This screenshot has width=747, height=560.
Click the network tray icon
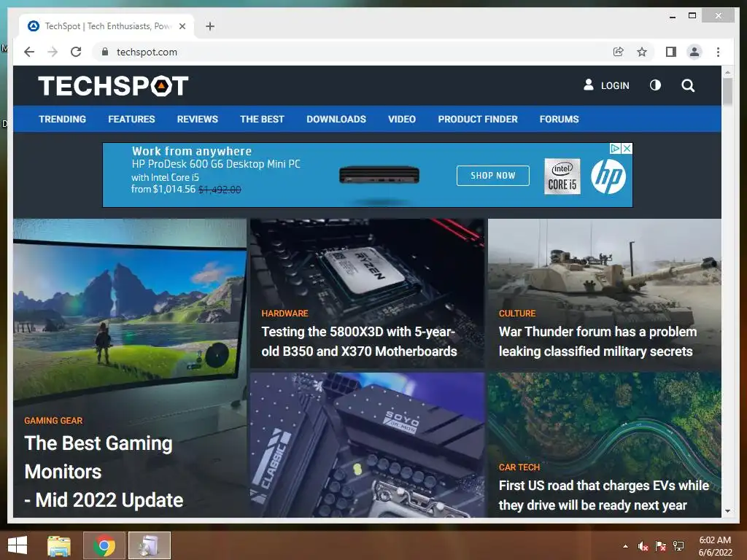pos(678,546)
